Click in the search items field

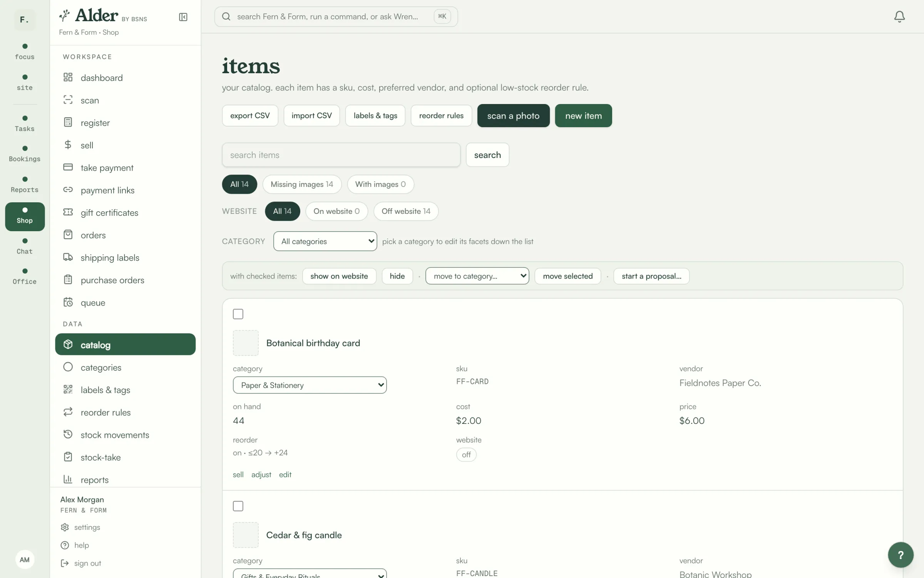[341, 155]
